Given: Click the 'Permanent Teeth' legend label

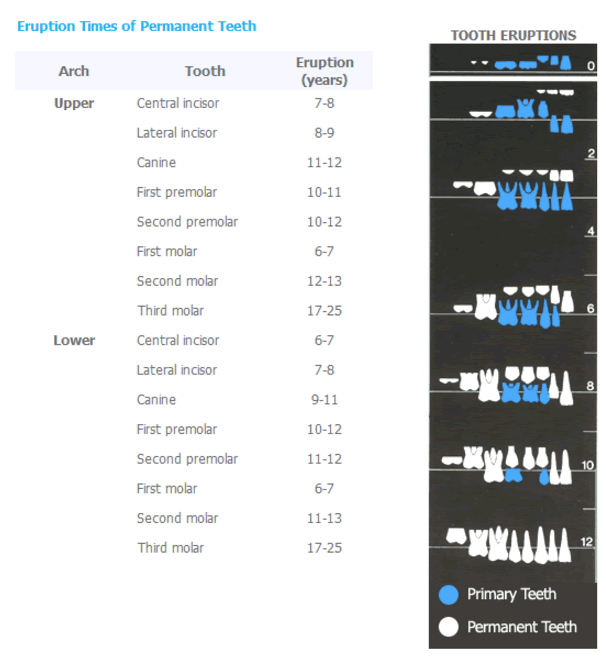Looking at the screenshot, I should (522, 627).
